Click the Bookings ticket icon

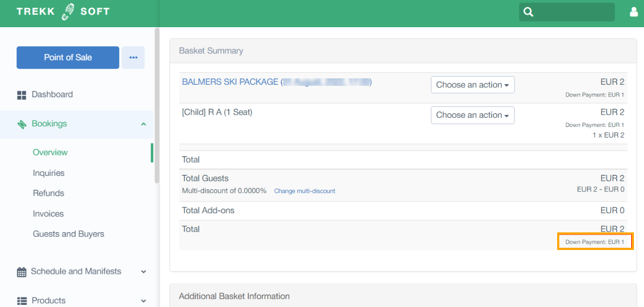click(22, 124)
